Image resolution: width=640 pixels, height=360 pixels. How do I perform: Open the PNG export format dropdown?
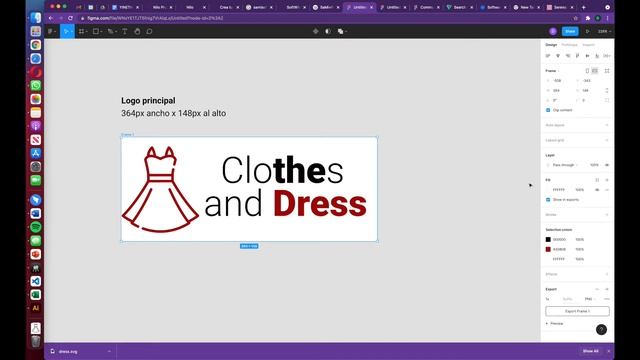pyautogui.click(x=590, y=299)
